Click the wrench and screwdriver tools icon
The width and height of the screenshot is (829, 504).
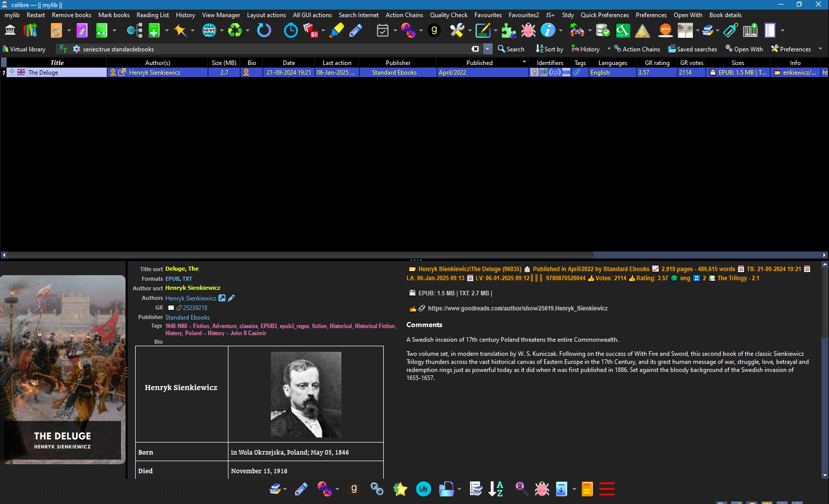457,31
